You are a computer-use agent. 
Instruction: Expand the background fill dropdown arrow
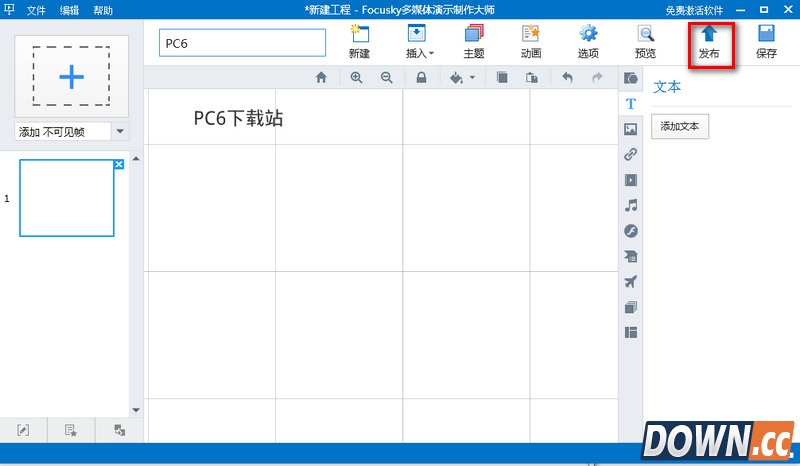(472, 78)
